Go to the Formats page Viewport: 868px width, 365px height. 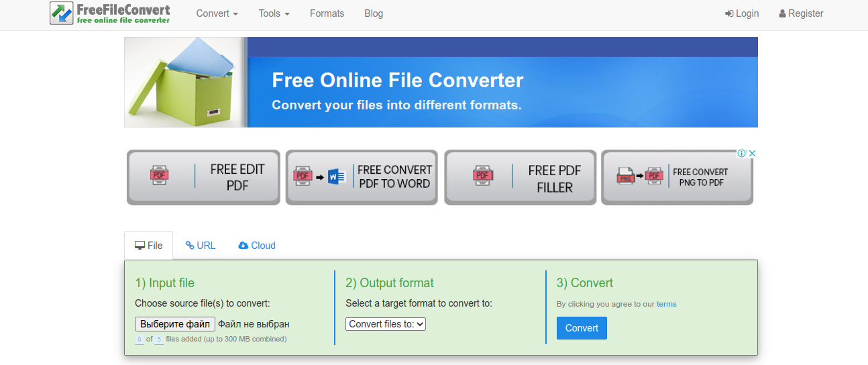[x=327, y=13]
